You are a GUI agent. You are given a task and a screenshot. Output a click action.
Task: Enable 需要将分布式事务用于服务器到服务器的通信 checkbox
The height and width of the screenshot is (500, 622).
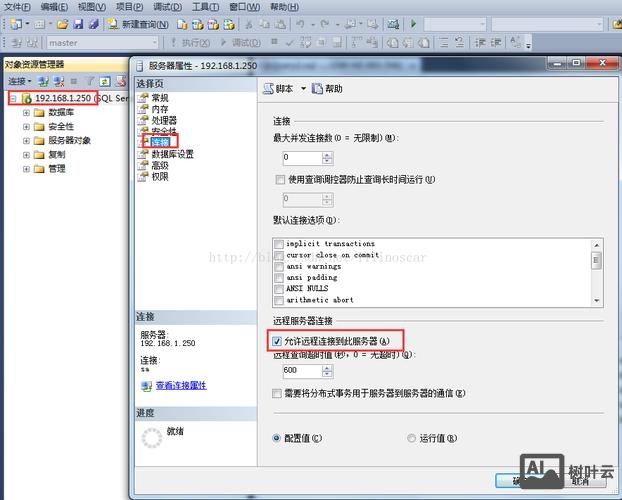pos(277,393)
